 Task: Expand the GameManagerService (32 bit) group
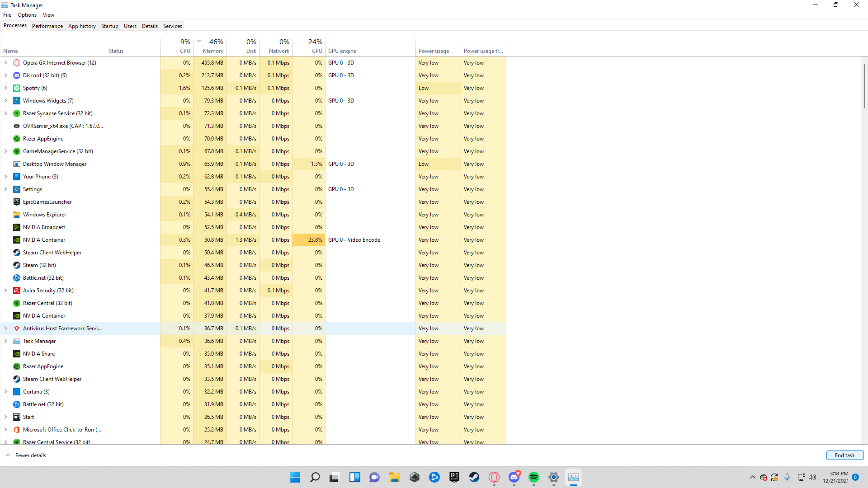[x=6, y=151]
